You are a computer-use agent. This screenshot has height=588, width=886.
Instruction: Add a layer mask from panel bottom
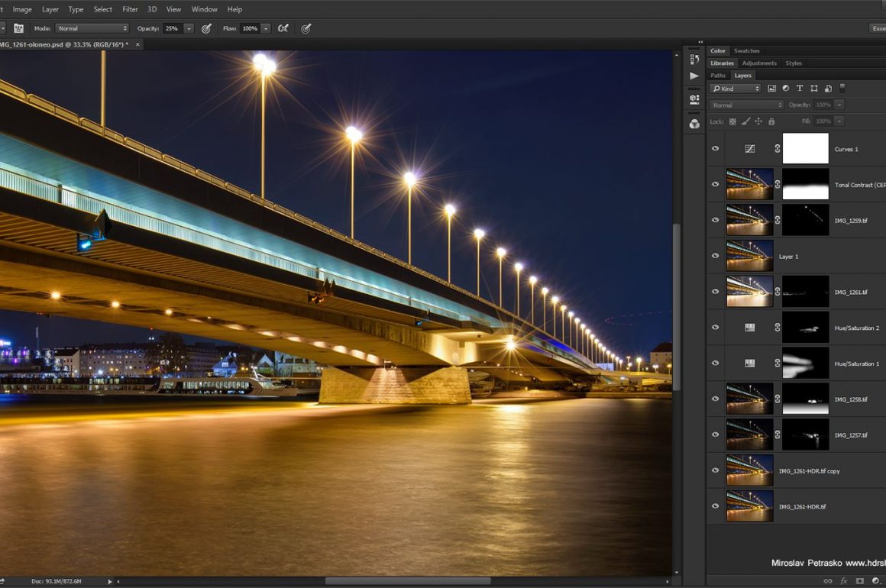(859, 581)
